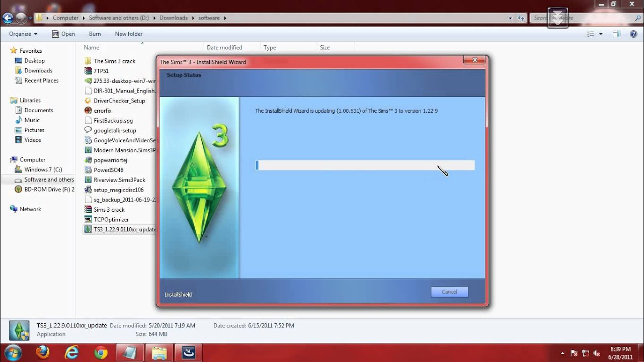Select Software and others drive
The height and width of the screenshot is (362, 644).
click(x=49, y=179)
